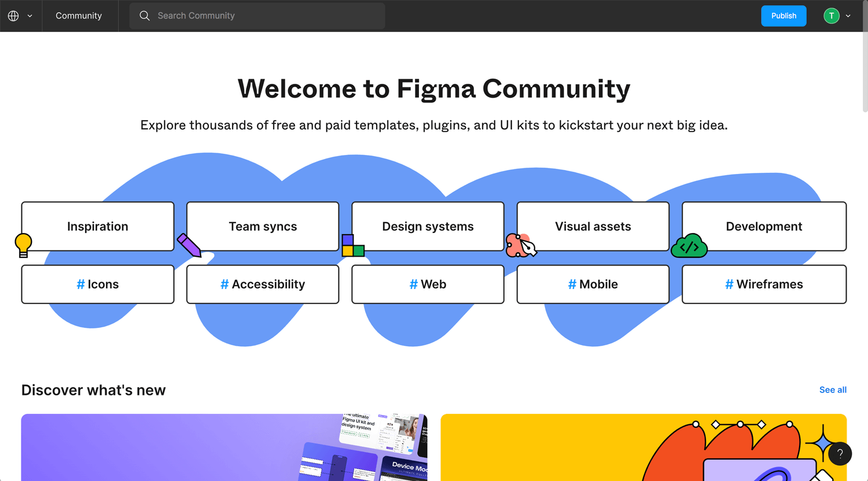868x481 pixels.
Task: Click the purple pencil icon by Team syncs
Action: point(189,245)
